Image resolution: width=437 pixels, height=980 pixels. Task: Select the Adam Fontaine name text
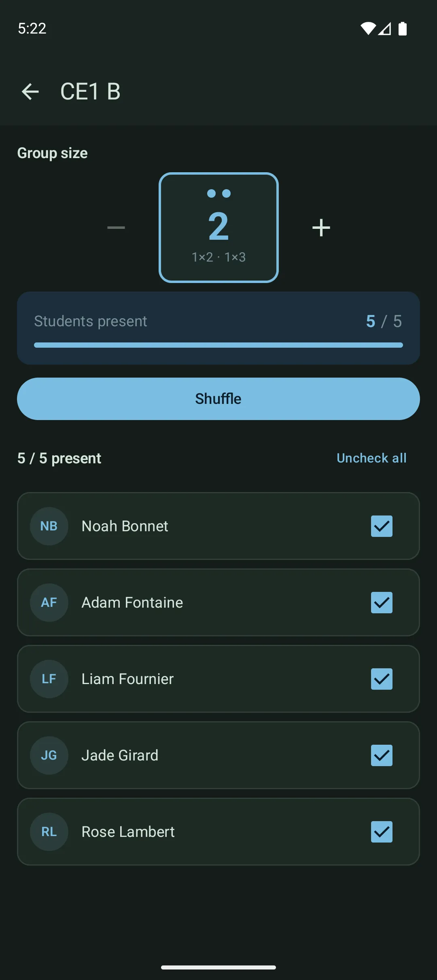coord(132,602)
